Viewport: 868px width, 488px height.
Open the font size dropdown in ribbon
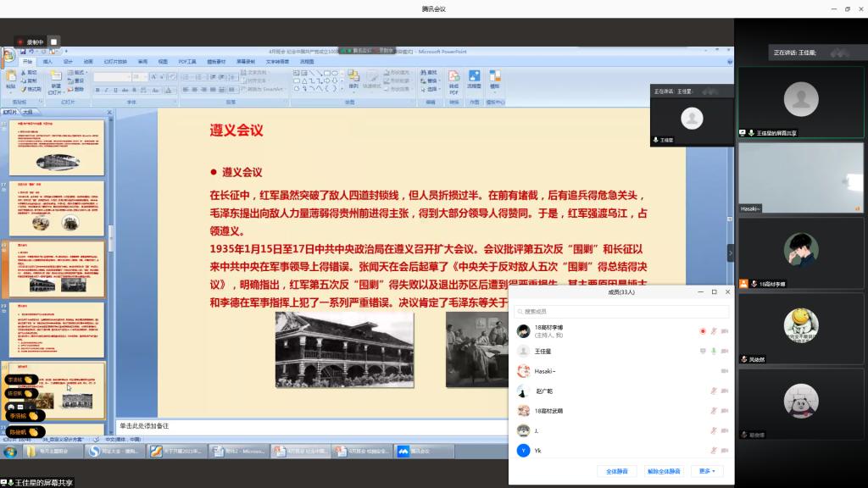click(147, 76)
